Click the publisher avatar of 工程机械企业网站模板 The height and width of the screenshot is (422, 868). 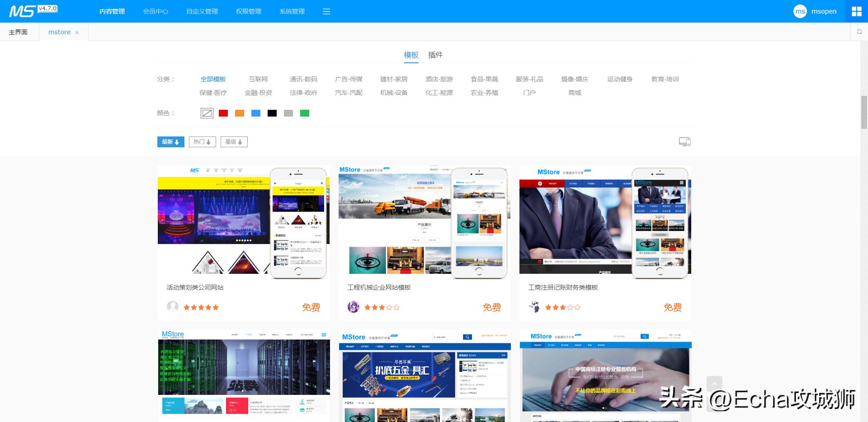(353, 307)
